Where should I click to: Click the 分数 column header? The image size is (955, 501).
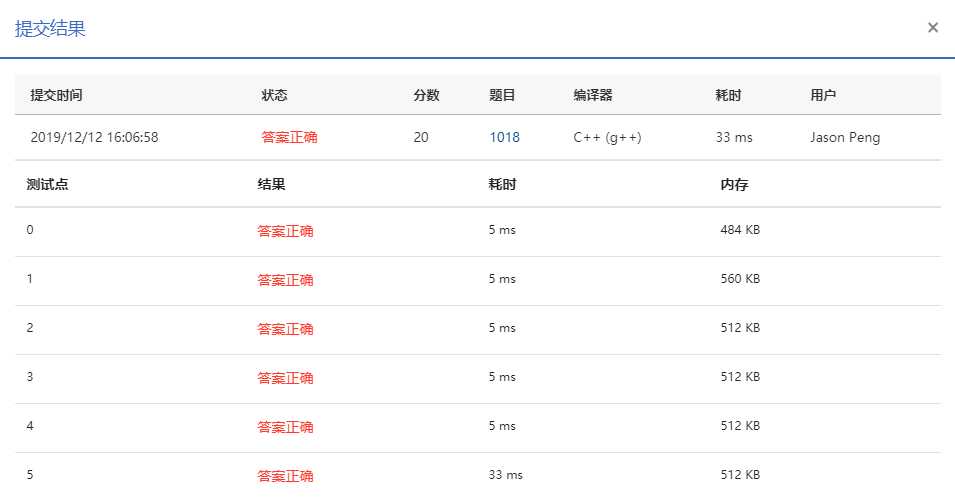[426, 95]
